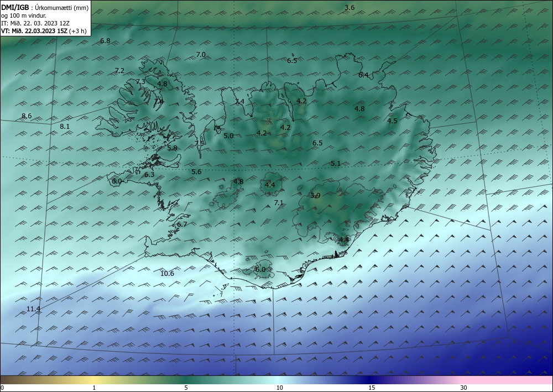Image resolution: width=553 pixels, height=392 pixels.
Task: Click the 5.1 value label
Action: click(336, 163)
